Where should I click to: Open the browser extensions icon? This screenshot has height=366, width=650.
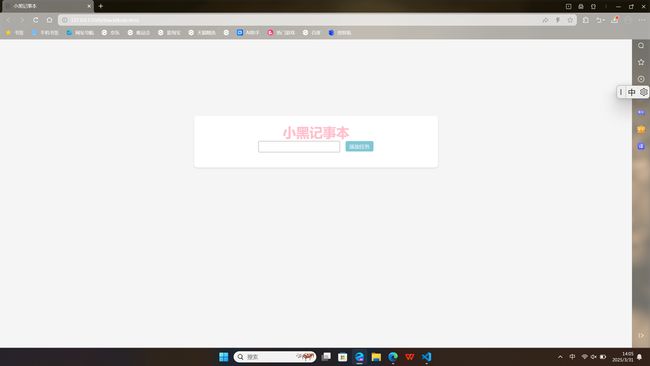tap(586, 20)
